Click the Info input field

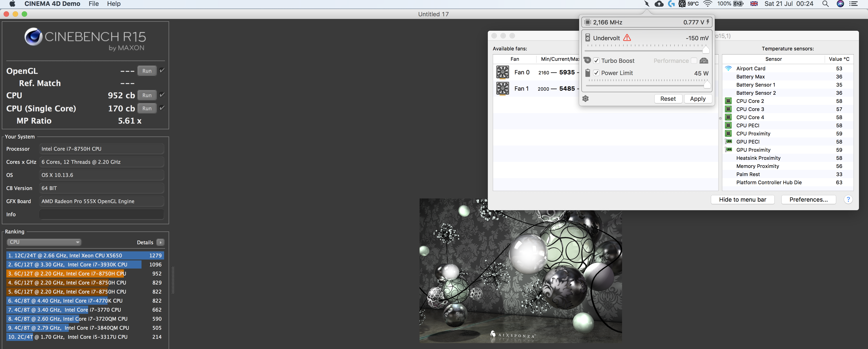(101, 214)
